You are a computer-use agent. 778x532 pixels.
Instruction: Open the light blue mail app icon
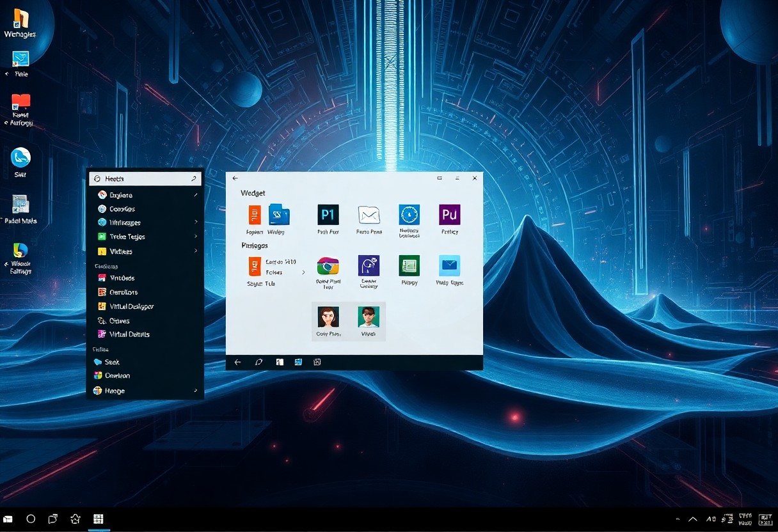450,265
